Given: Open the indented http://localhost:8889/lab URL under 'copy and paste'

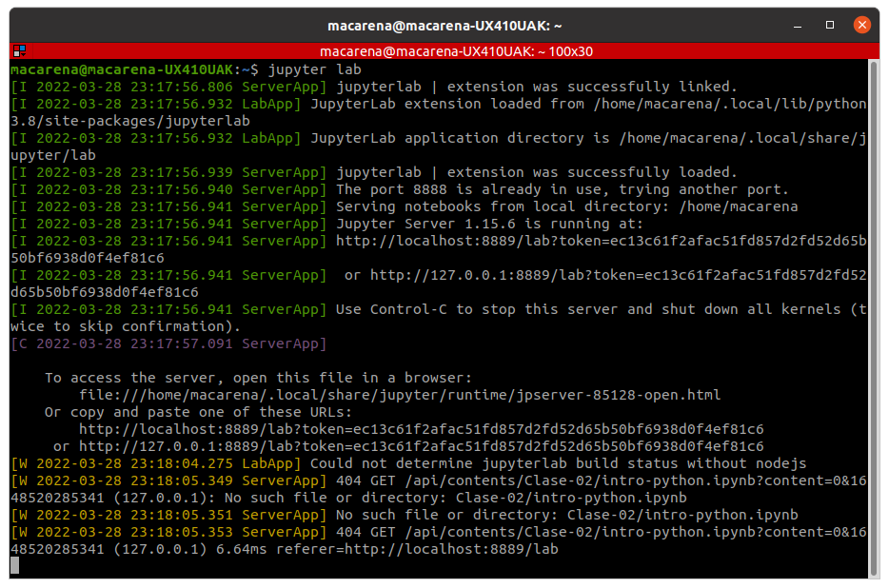Looking at the screenshot, I should pos(422,429).
